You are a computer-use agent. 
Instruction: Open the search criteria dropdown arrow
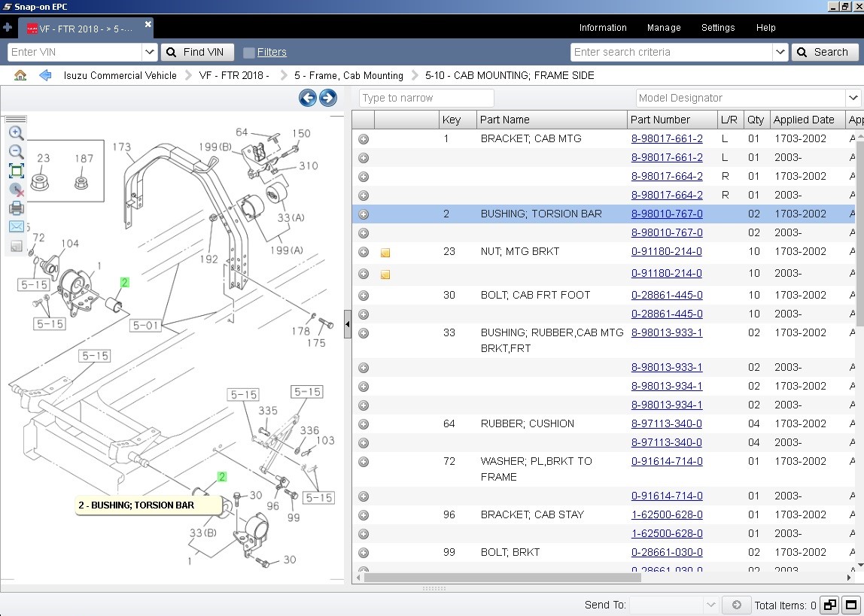tap(780, 53)
